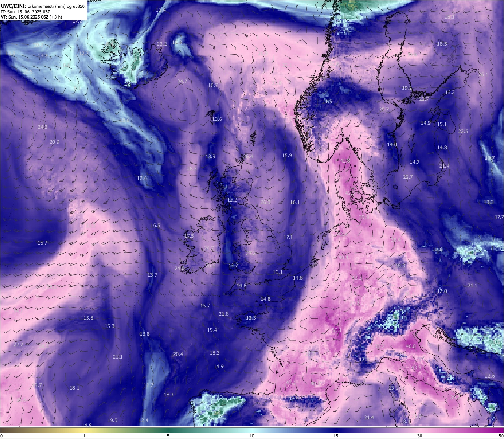
Task: Select the 20.4 value on the map
Action: point(178,354)
